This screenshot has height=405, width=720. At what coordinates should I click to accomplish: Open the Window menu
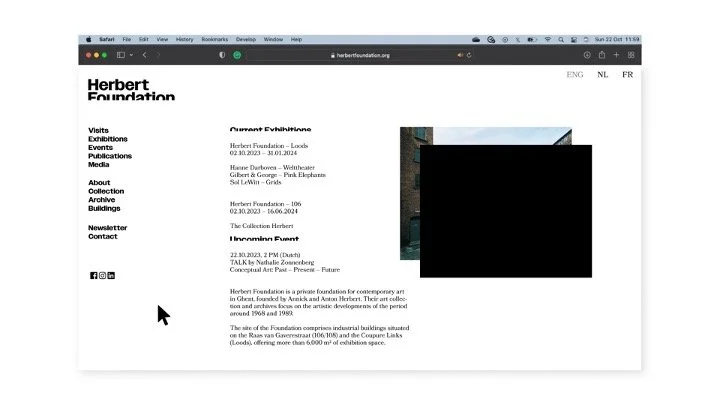[x=273, y=39]
